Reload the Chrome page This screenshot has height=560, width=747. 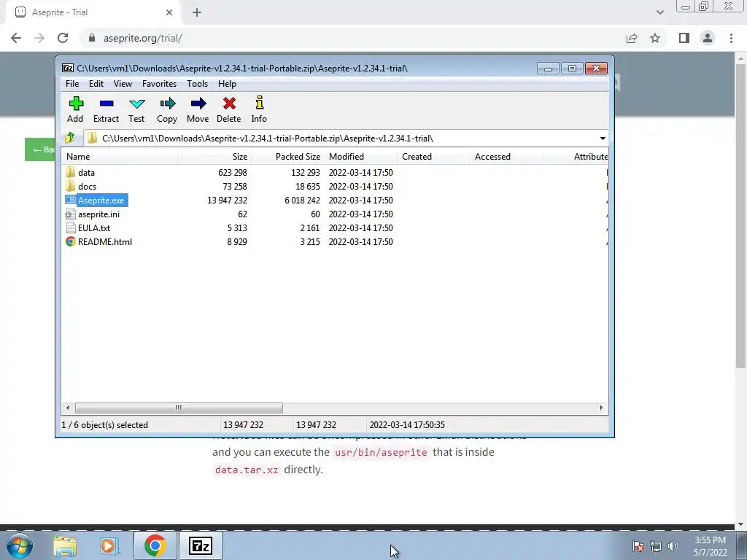[63, 38]
